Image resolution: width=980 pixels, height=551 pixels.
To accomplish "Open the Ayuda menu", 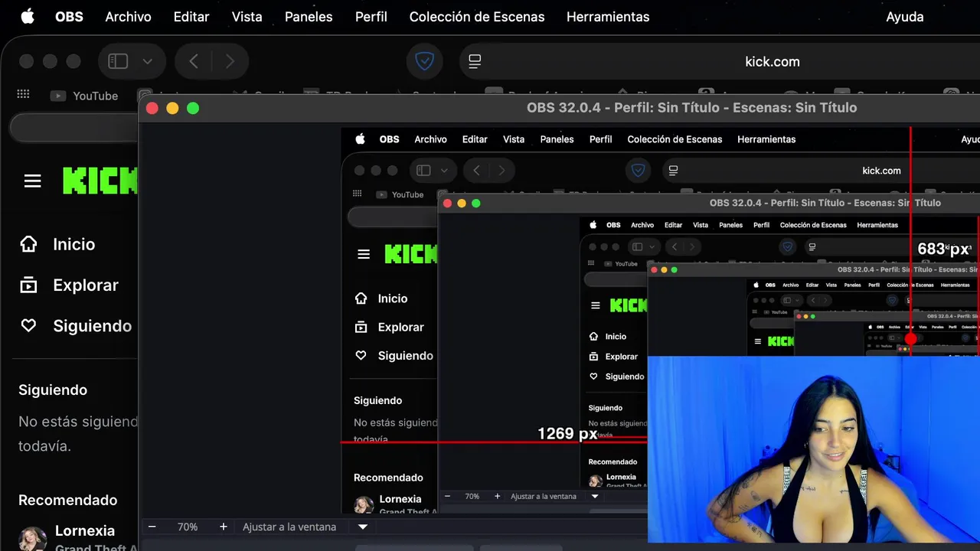I will pos(905,17).
